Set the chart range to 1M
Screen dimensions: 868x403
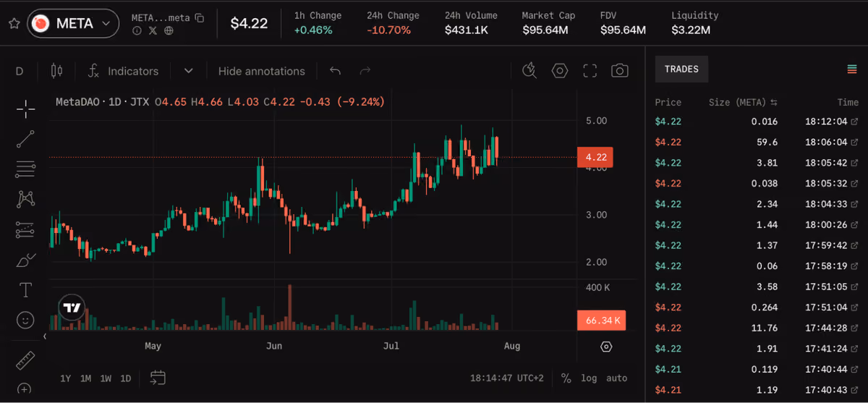coord(85,378)
